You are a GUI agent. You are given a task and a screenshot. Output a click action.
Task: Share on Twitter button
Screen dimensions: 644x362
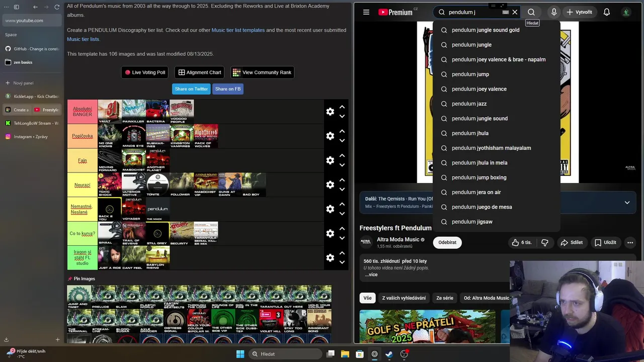pos(191,89)
